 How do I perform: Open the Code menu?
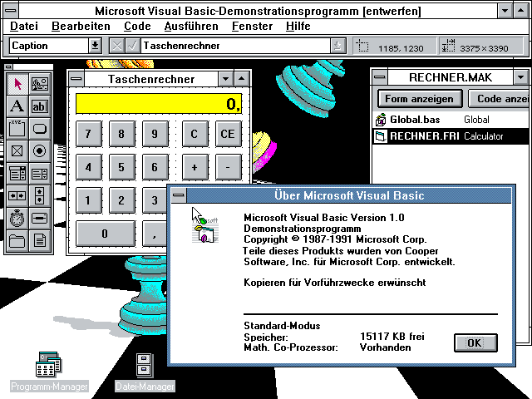click(137, 26)
